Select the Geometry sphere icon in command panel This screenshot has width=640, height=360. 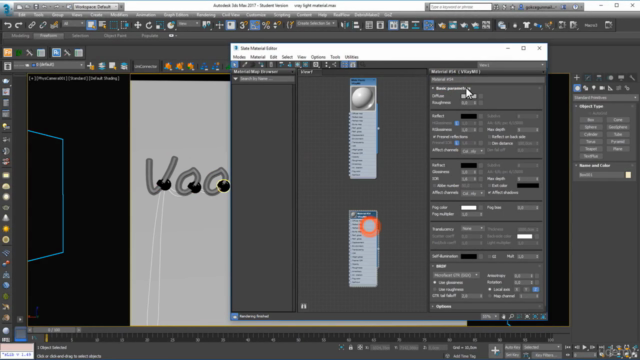577,88
